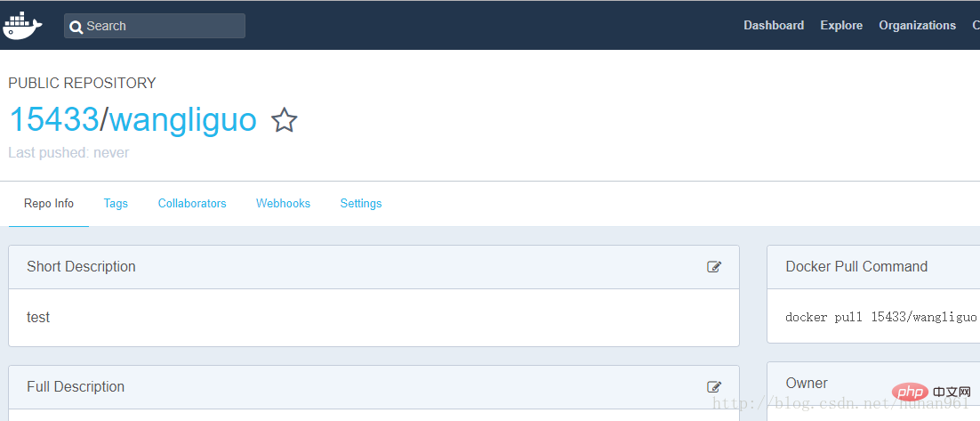980x421 pixels.
Task: Open the wangliguo repository link
Action: 183,121
